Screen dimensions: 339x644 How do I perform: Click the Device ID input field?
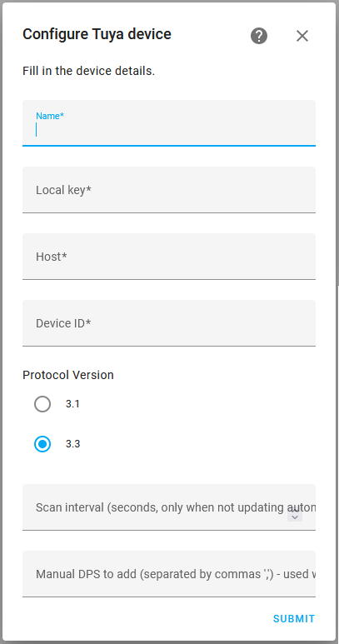(x=169, y=322)
